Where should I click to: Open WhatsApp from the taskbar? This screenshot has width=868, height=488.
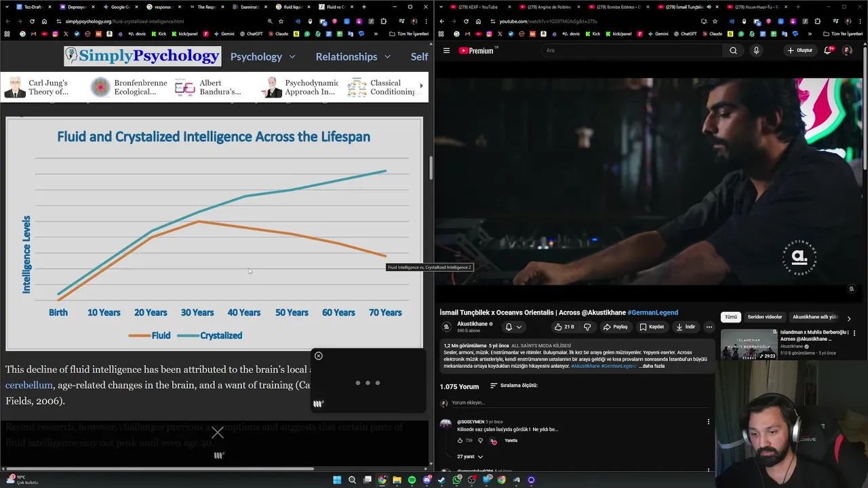(456, 480)
